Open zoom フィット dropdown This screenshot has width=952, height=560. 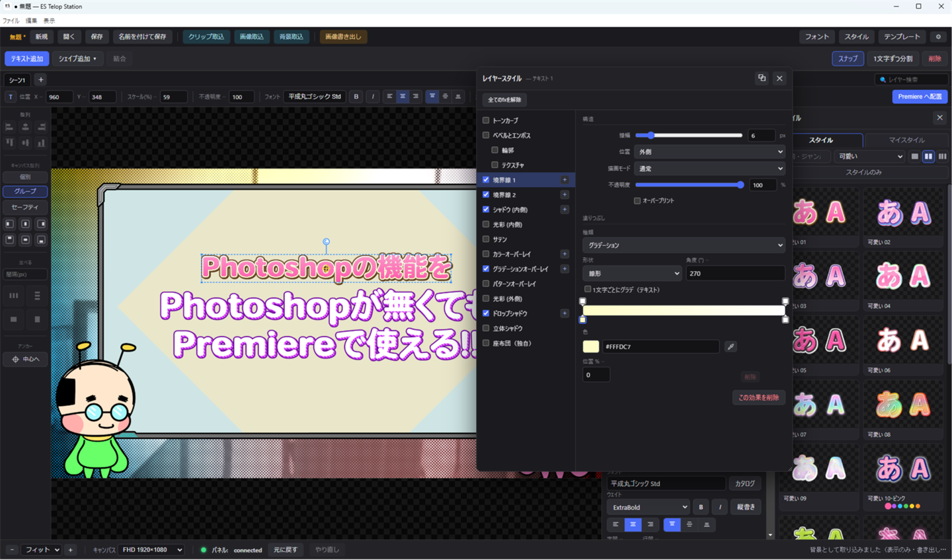tap(42, 549)
